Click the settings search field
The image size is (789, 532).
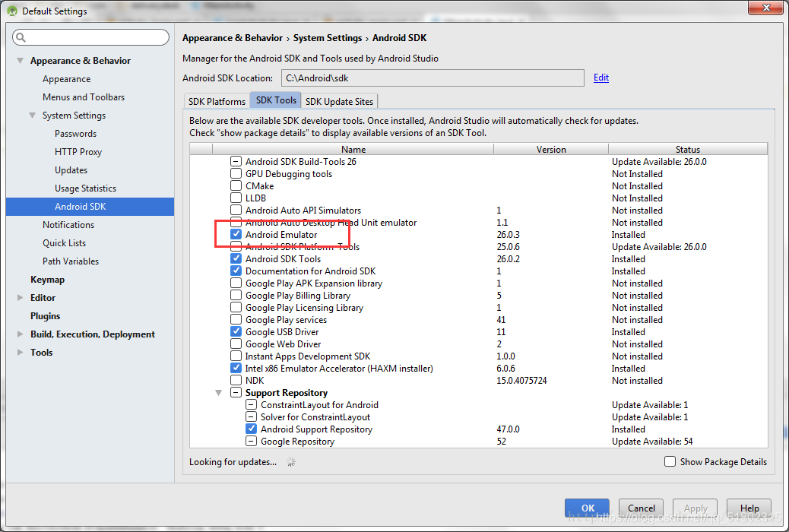[91, 37]
